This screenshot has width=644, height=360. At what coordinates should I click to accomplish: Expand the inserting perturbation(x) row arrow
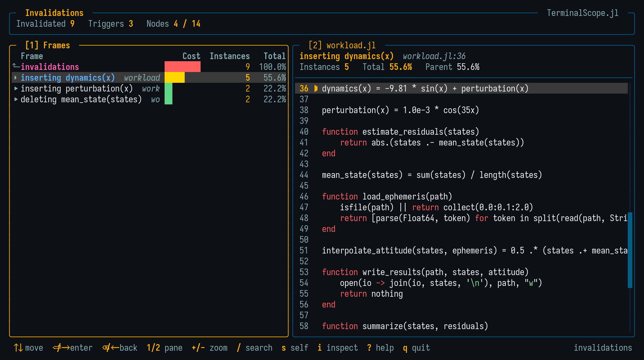pos(16,88)
